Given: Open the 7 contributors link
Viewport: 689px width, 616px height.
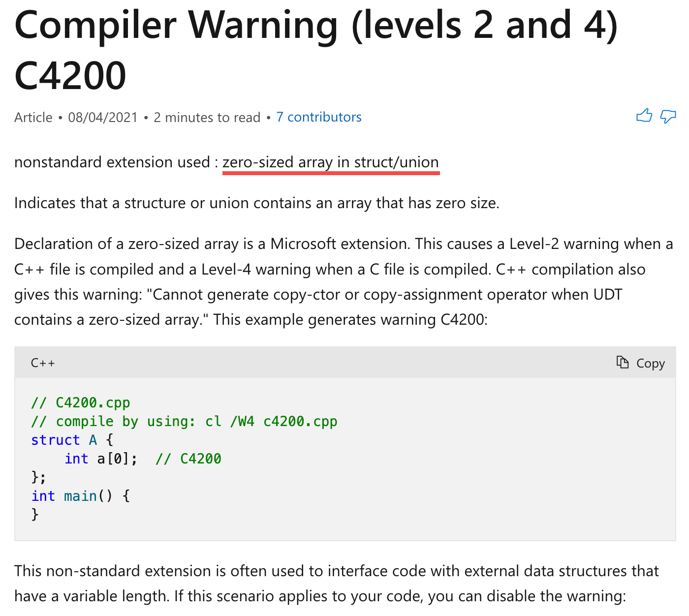Looking at the screenshot, I should tap(318, 117).
